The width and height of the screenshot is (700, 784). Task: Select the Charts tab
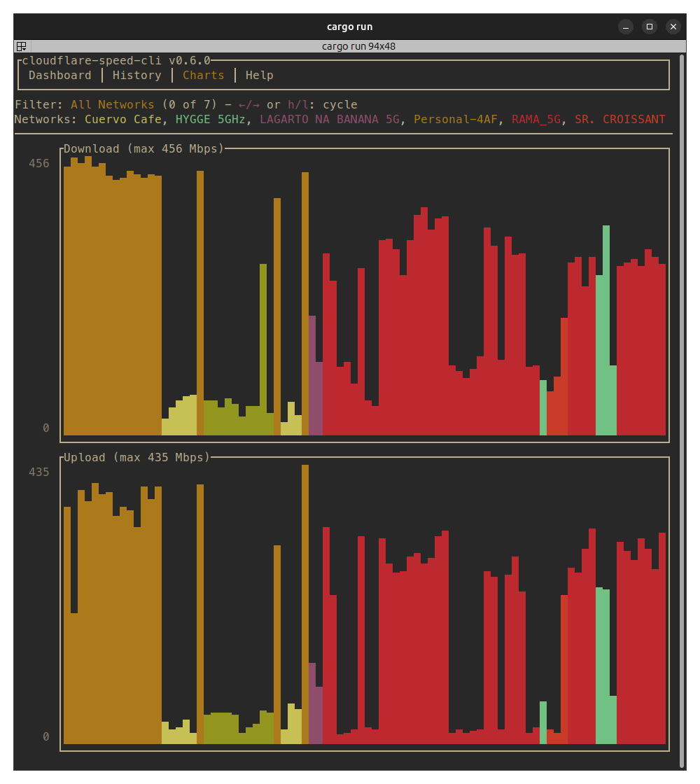point(203,75)
